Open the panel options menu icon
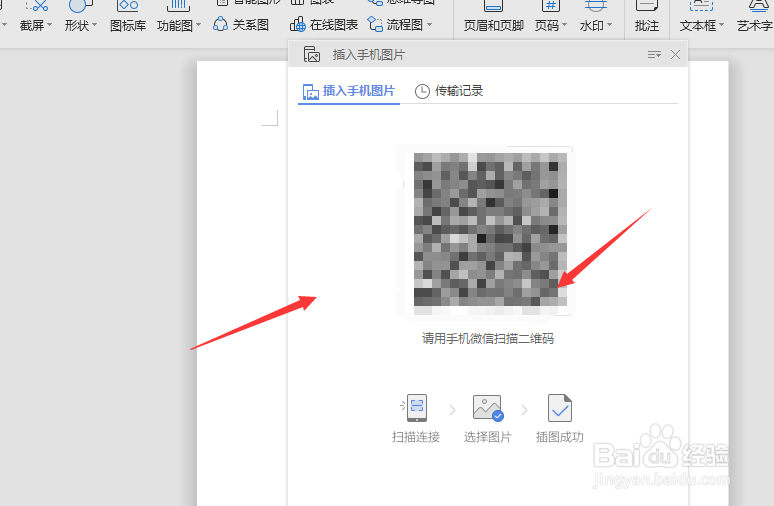 tap(654, 55)
